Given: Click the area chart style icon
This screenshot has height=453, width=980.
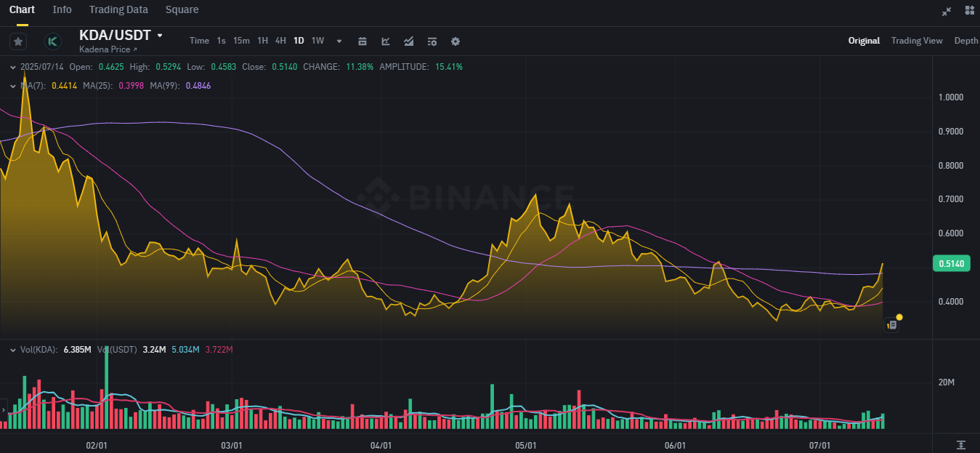Looking at the screenshot, I should tap(409, 41).
